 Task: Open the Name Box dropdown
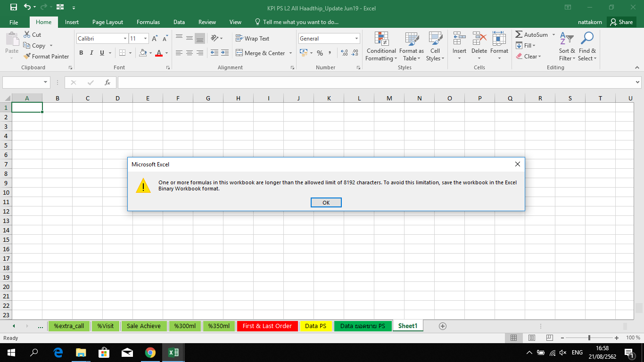[x=46, y=82]
